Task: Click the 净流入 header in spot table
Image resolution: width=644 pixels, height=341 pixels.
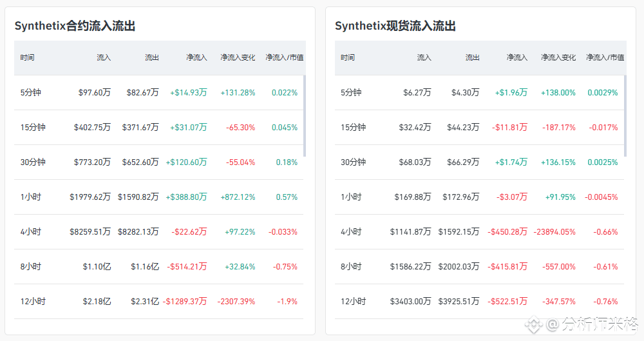Action: (517, 57)
